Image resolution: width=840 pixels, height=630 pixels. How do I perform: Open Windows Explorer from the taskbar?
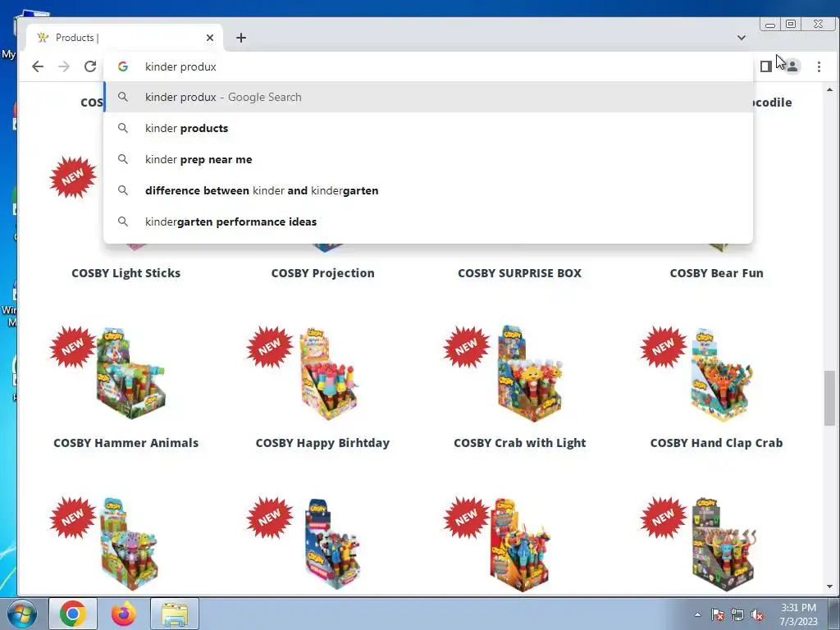(x=175, y=614)
